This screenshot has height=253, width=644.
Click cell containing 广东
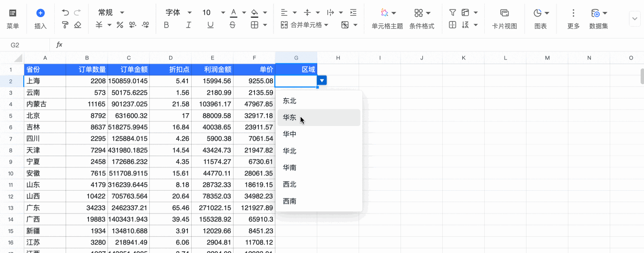tap(45, 208)
